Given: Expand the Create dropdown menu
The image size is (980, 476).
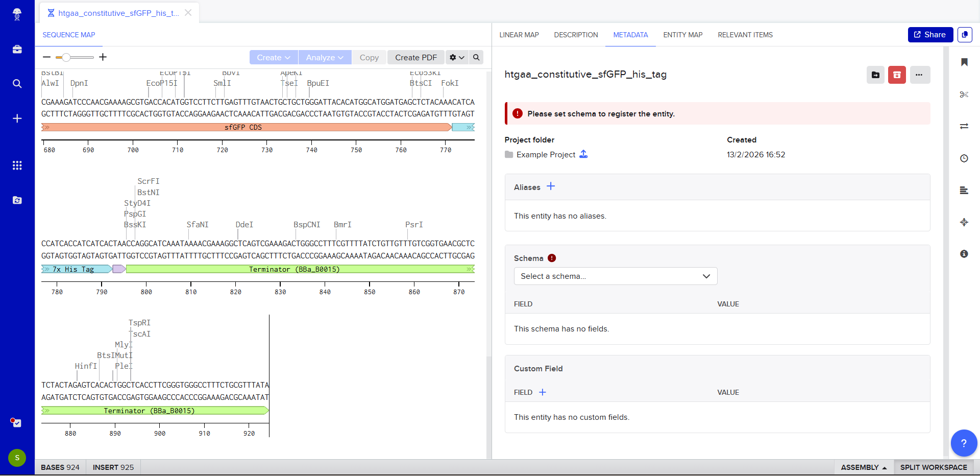Looking at the screenshot, I should (274, 57).
